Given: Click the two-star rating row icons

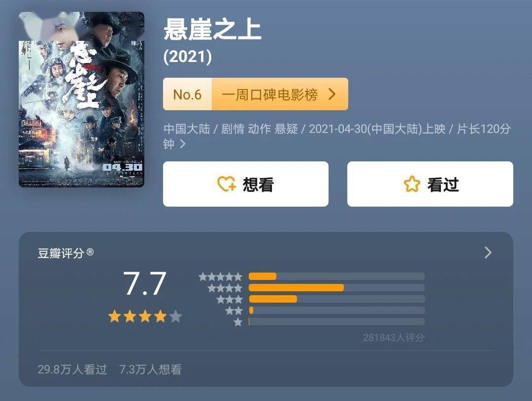Looking at the screenshot, I should tap(234, 310).
